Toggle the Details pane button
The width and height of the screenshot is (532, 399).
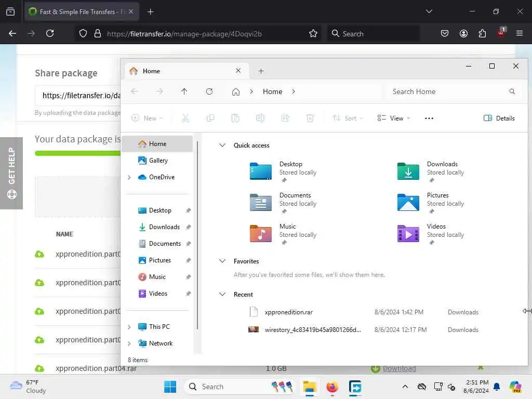pyautogui.click(x=499, y=118)
